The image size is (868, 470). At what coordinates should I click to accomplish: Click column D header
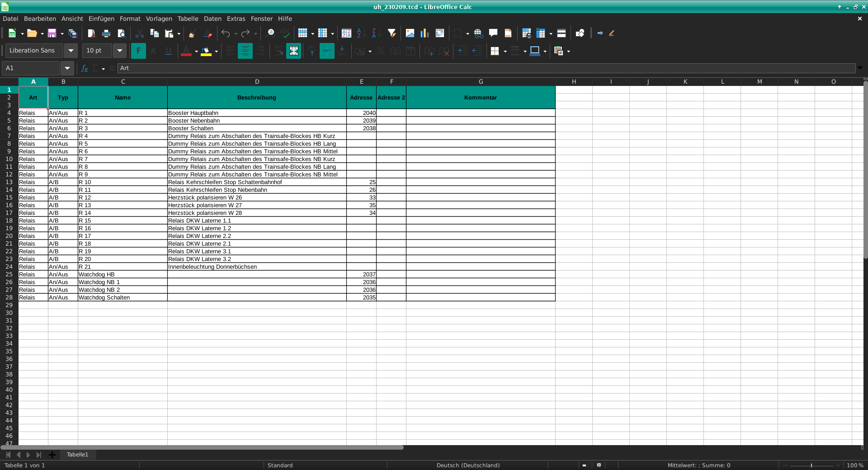[x=257, y=81]
